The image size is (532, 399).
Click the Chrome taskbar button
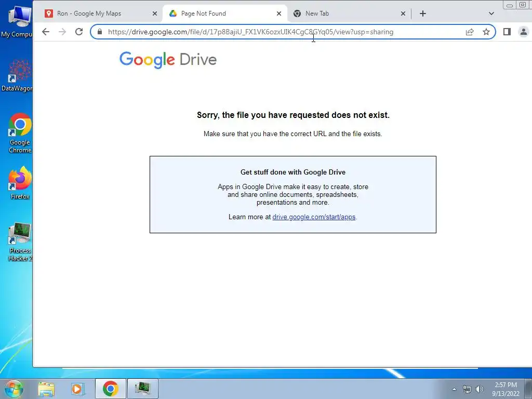click(x=111, y=389)
